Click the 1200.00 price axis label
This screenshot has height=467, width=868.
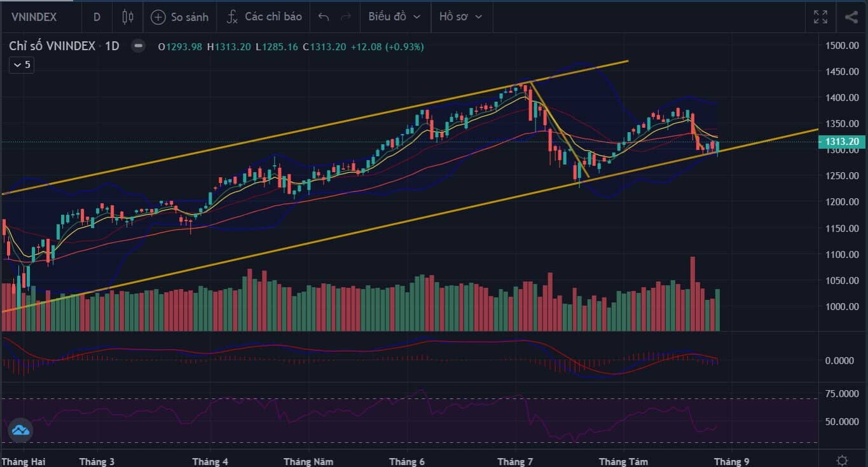pos(843,202)
